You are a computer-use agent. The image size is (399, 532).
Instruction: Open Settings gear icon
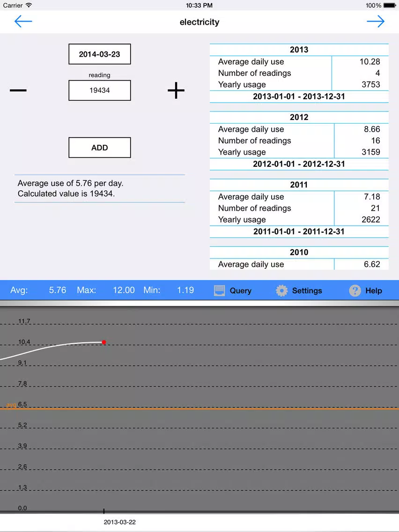click(x=281, y=290)
